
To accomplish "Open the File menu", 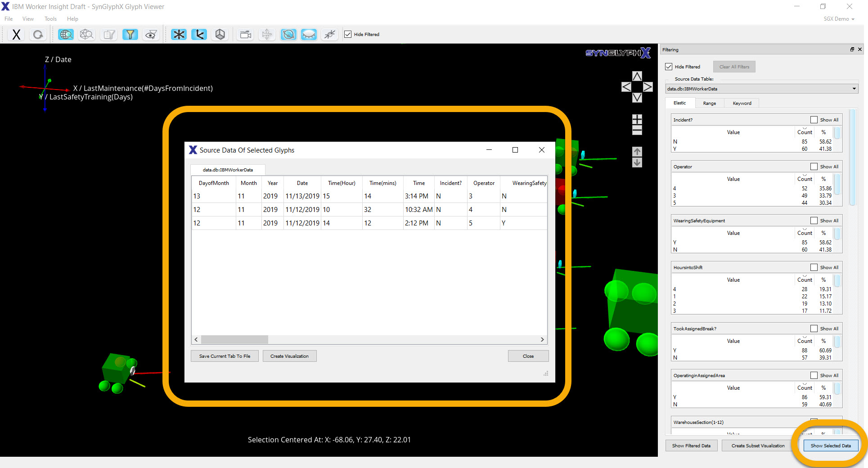I will click(x=9, y=19).
